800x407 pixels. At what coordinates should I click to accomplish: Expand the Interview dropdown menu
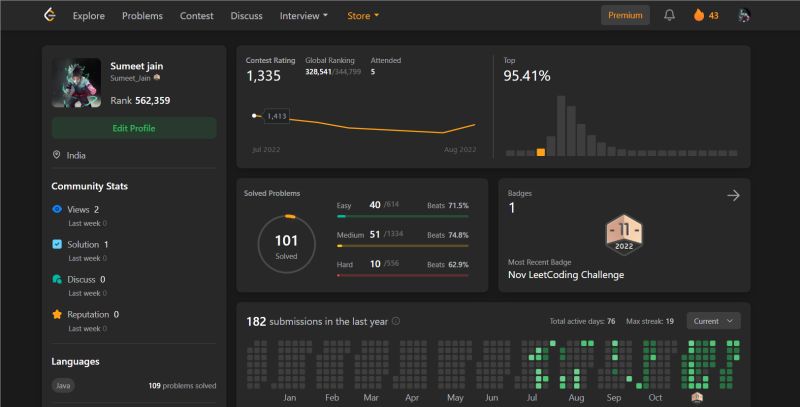point(304,16)
